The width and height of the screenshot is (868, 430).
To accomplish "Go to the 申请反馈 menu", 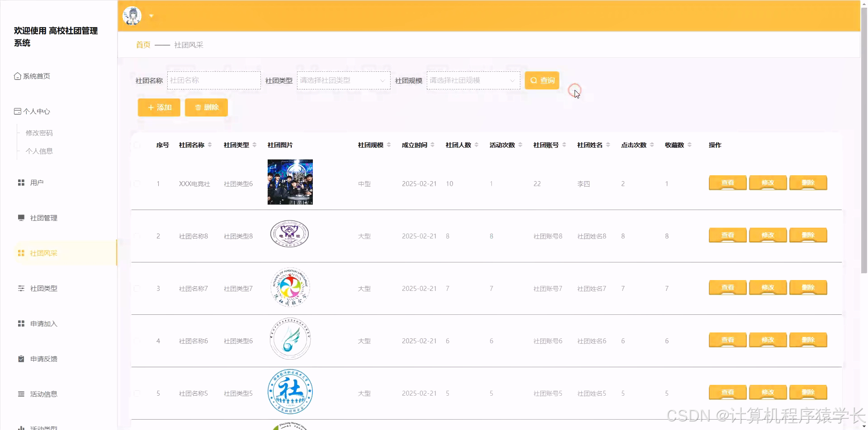I will tap(43, 359).
